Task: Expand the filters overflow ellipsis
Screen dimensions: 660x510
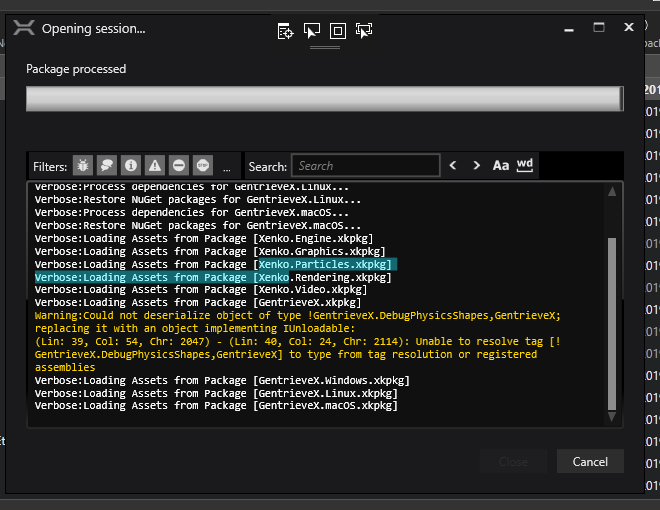Action: point(227,168)
